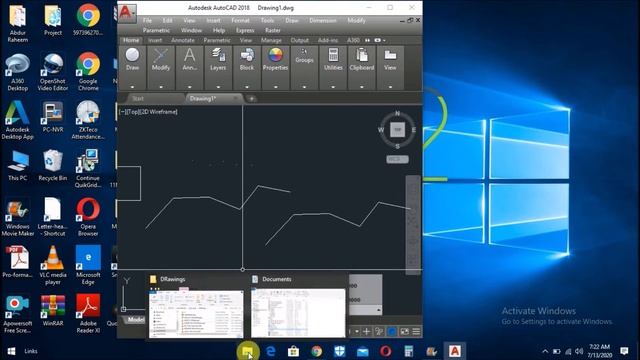Open the Utilities ribbon panel

tap(333, 60)
